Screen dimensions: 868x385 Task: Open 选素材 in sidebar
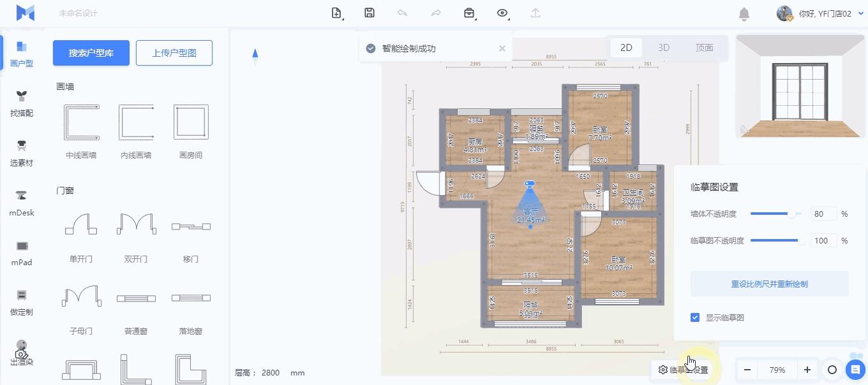tap(22, 153)
